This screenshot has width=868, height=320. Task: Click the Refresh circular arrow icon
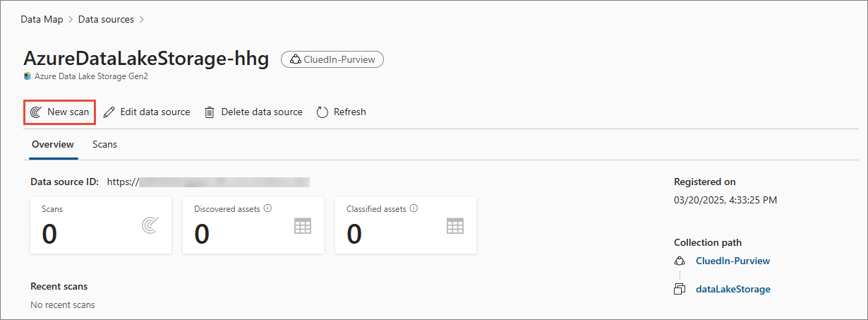tap(323, 112)
